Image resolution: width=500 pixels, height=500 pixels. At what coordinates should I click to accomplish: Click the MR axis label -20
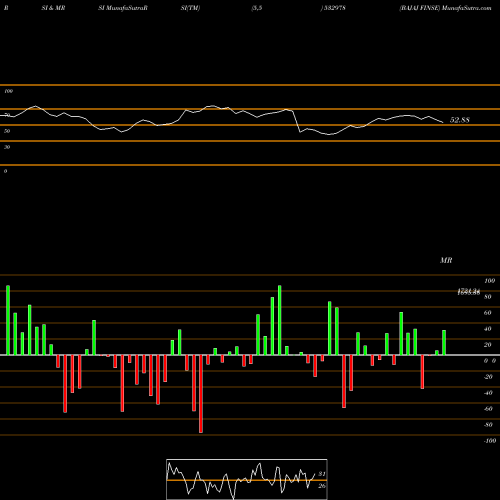point(488,377)
